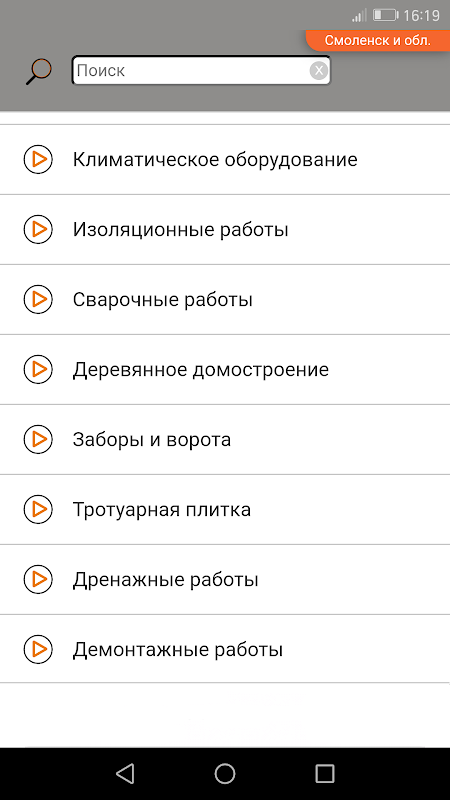Image resolution: width=450 pixels, height=800 pixels.
Task: Select Демонтажные работы list entry
Action: point(225,649)
